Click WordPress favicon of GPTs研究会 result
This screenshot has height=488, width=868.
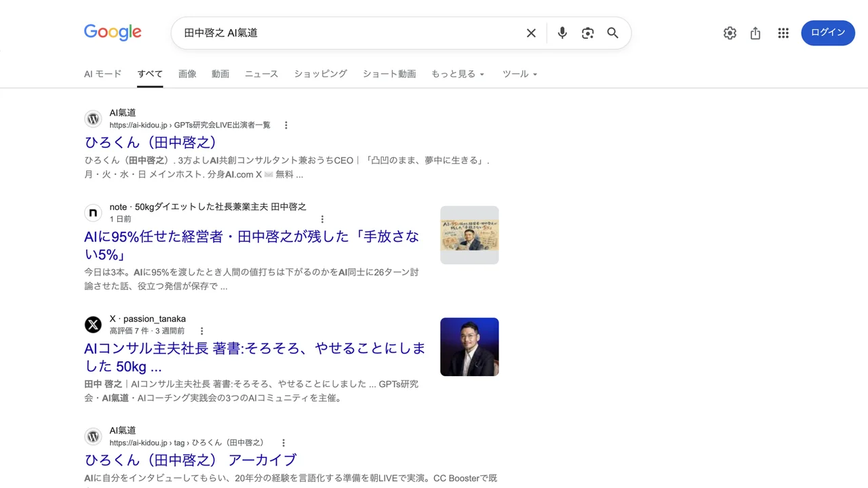(x=93, y=119)
